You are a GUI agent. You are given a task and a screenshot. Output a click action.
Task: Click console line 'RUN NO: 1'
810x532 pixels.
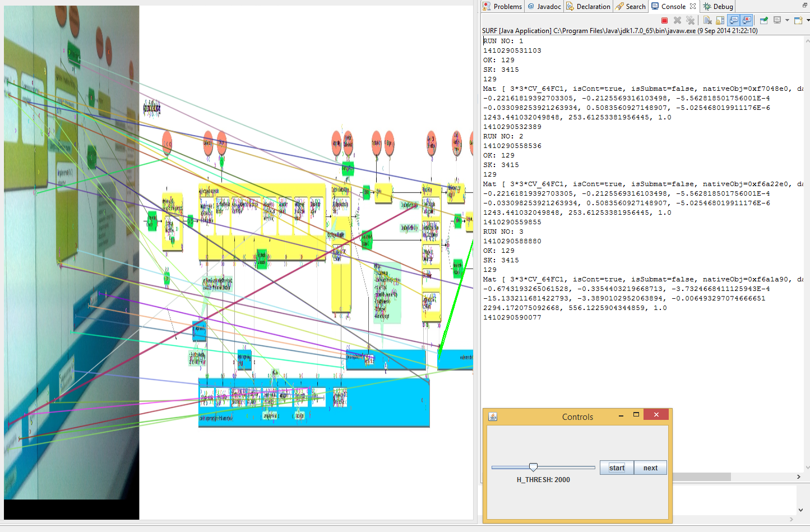[x=503, y=41]
